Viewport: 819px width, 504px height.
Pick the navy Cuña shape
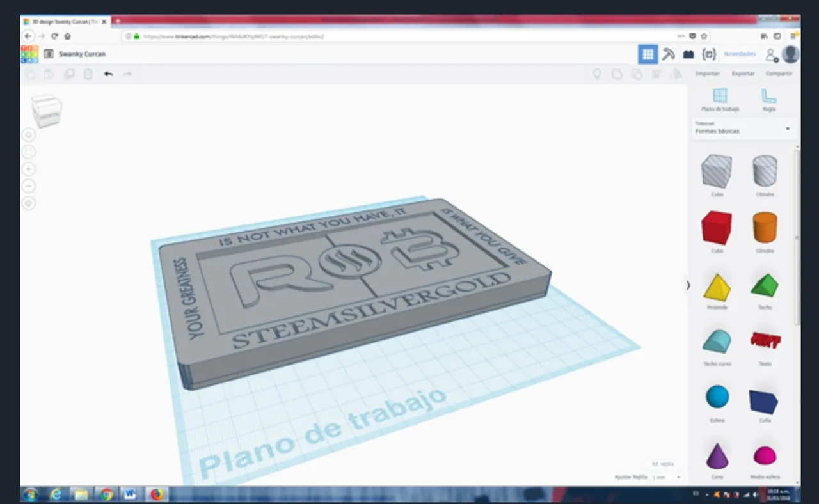pos(764,401)
